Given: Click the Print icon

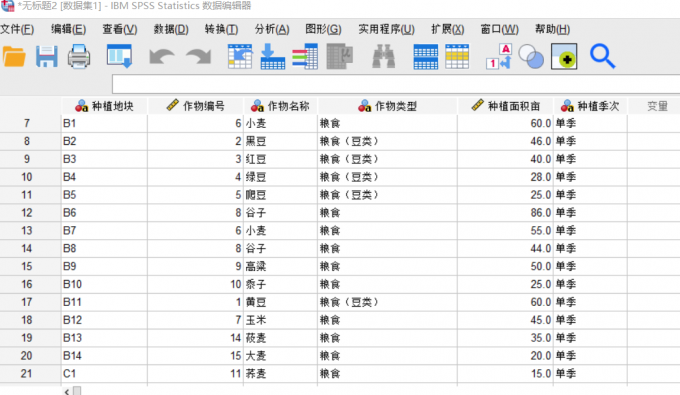Looking at the screenshot, I should point(79,56).
